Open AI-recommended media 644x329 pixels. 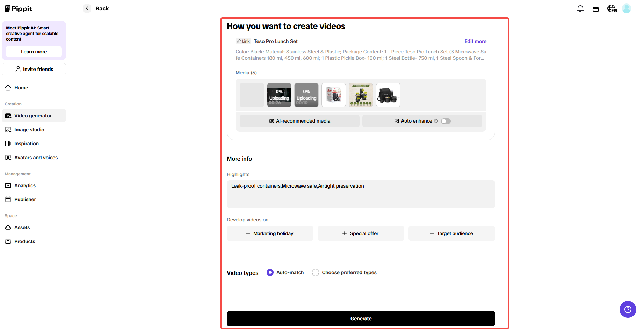click(299, 121)
